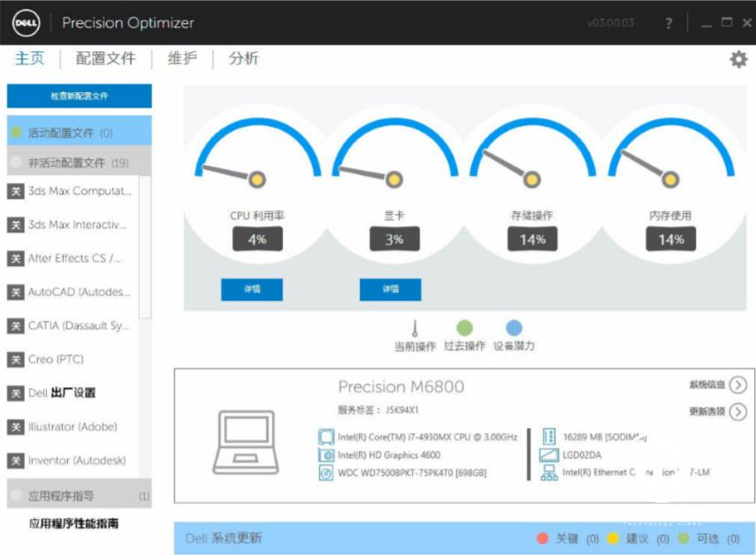
Task: Switch to 主页 tab
Action: 29,58
